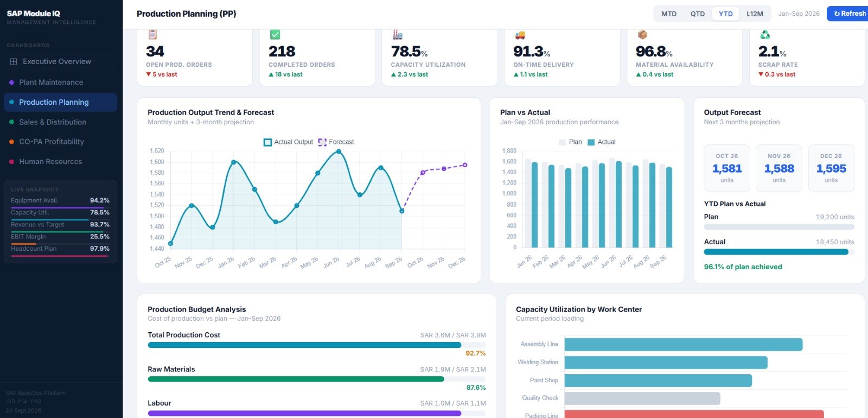Open the Sales & Distribution dashboard
This screenshot has width=868, height=418.
click(60, 122)
